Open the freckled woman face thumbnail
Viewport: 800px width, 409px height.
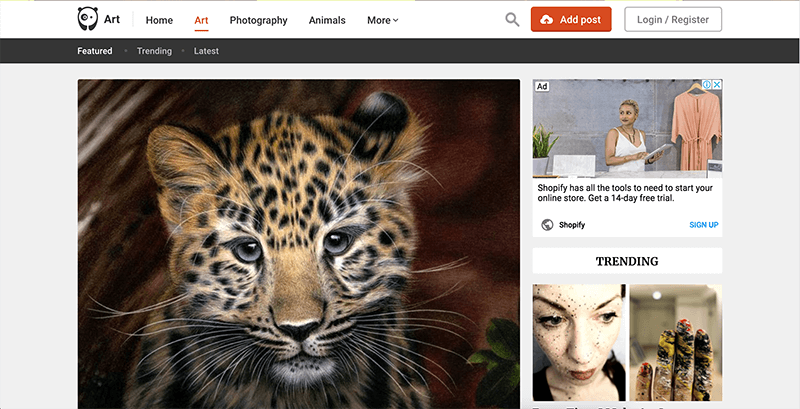[x=579, y=341]
